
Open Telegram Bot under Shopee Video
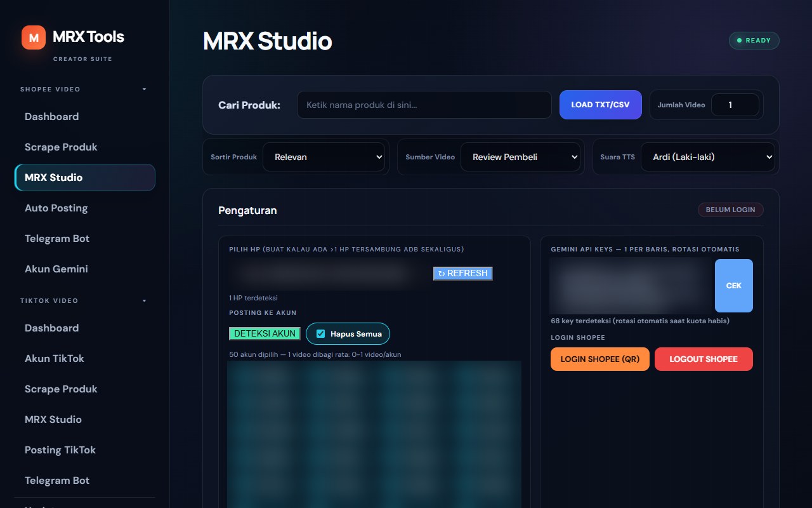pos(85,239)
